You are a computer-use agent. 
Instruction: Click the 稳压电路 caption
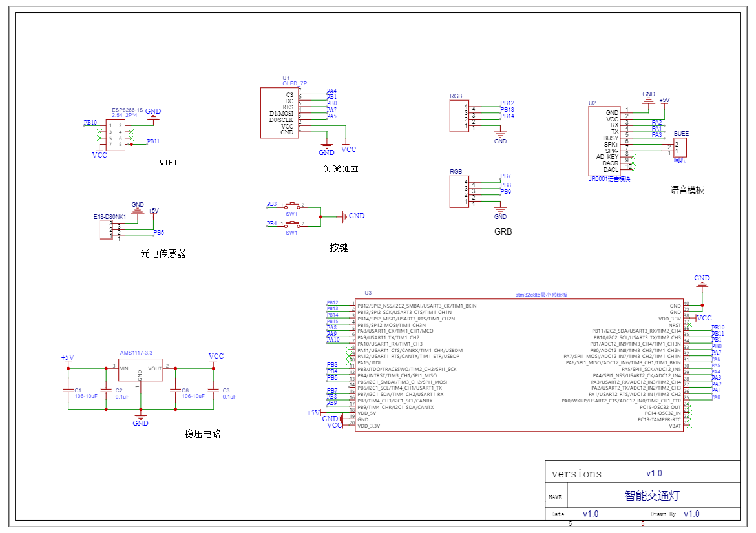point(202,434)
